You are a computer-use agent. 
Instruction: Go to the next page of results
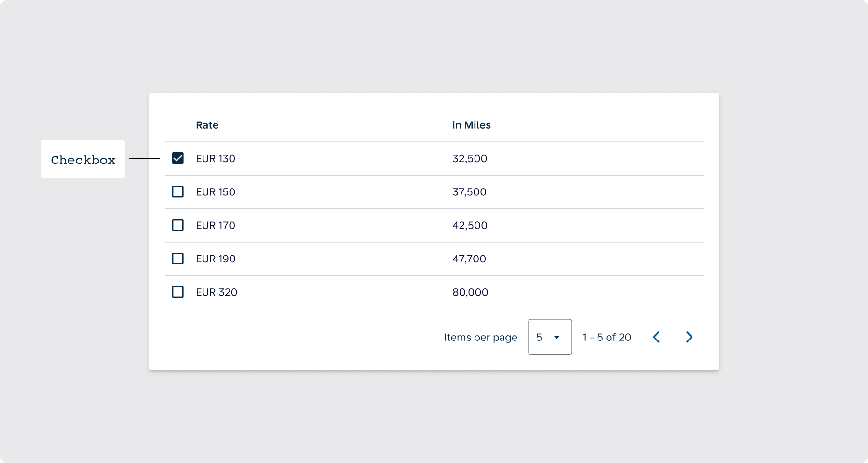coord(689,337)
